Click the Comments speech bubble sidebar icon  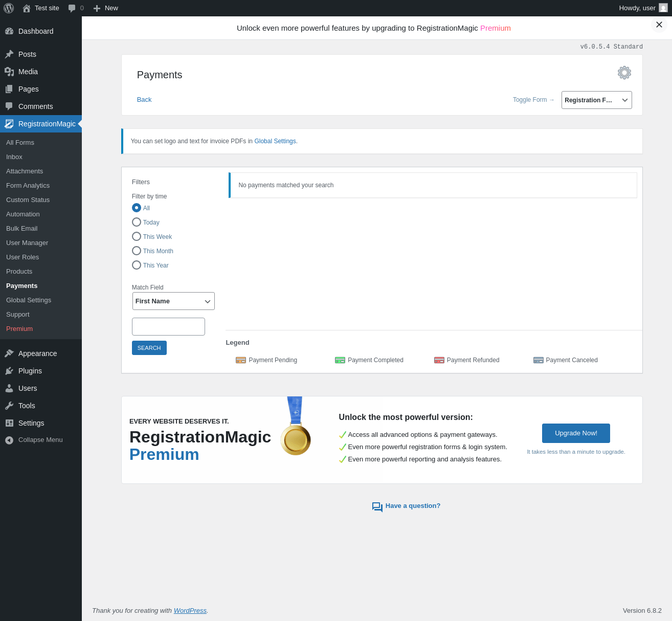point(9,106)
